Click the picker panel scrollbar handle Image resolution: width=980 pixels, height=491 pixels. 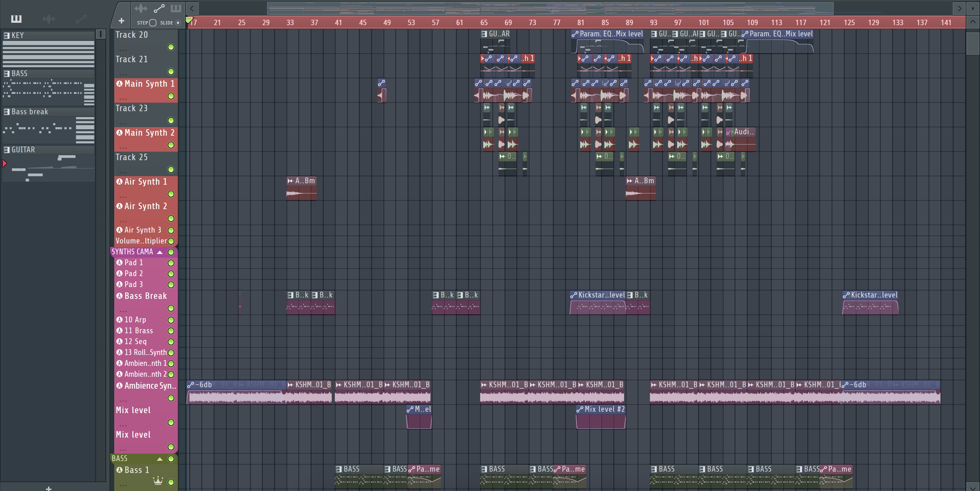(100, 34)
